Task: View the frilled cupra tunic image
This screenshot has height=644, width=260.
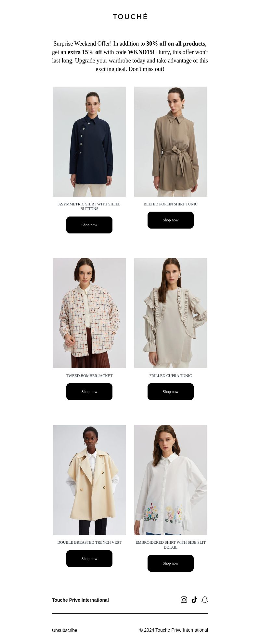Action: 171,313
